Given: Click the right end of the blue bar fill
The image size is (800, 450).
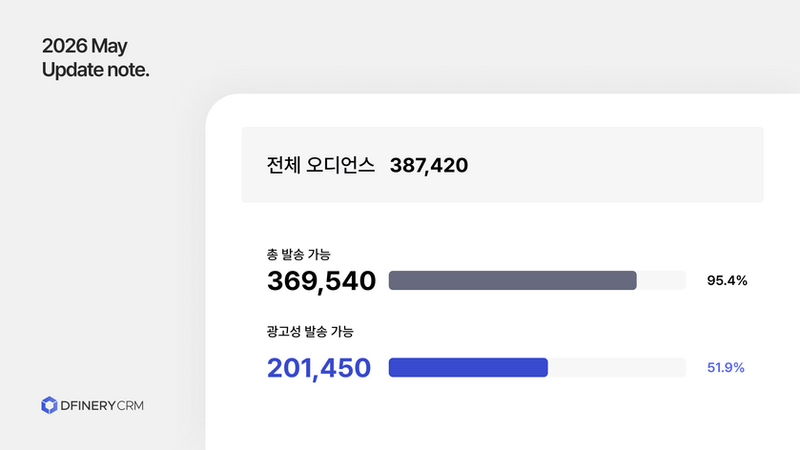Looking at the screenshot, I should point(543,367).
